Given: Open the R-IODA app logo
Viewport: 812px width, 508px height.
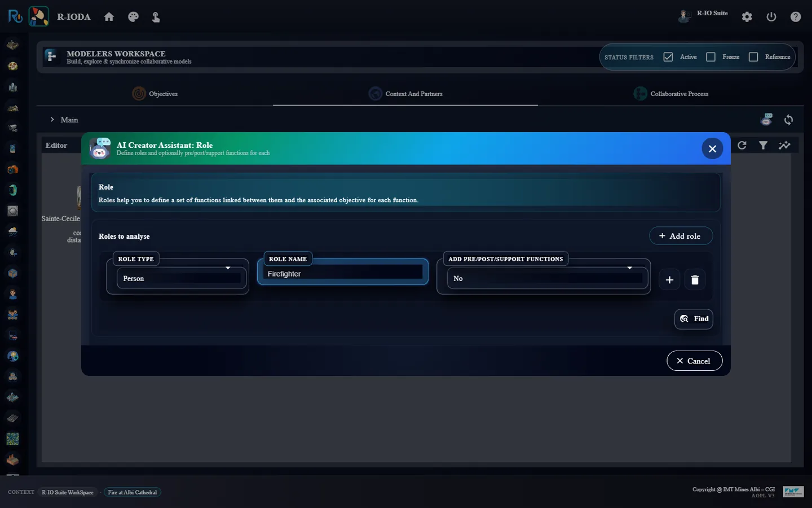Looking at the screenshot, I should point(38,16).
